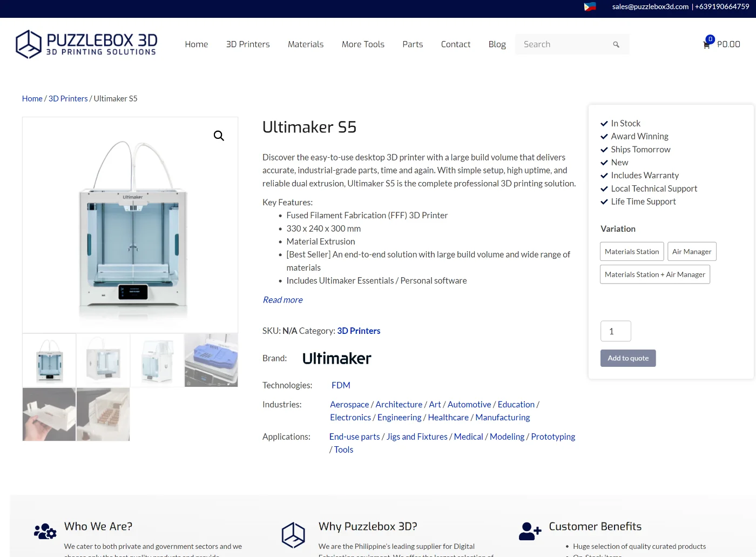Click the Home breadcrumb link
The height and width of the screenshot is (557, 756).
(x=32, y=98)
